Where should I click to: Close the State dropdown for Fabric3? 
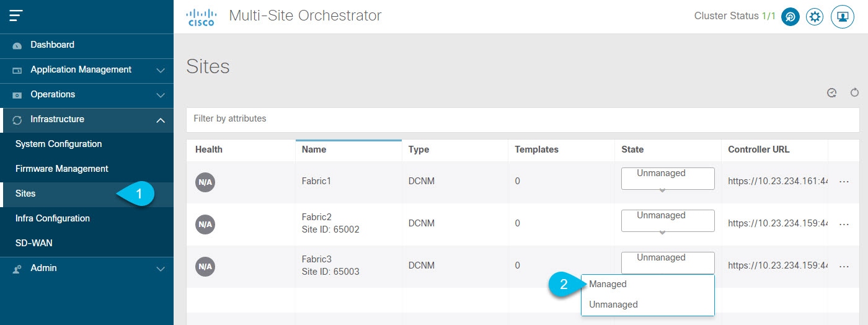[668, 263]
